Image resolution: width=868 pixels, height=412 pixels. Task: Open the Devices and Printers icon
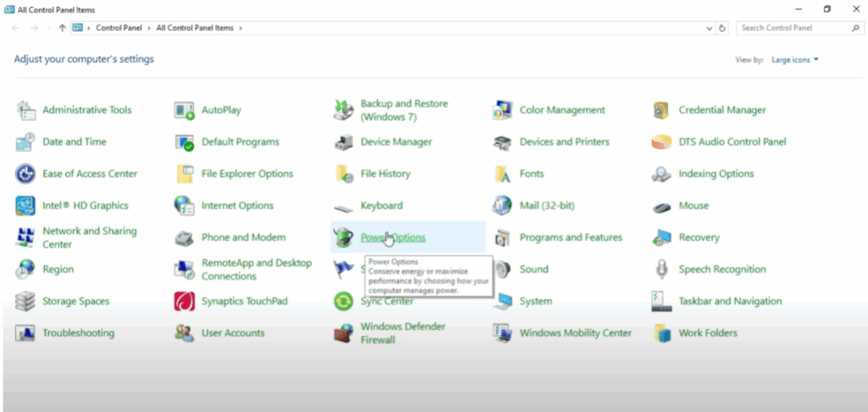pos(502,142)
